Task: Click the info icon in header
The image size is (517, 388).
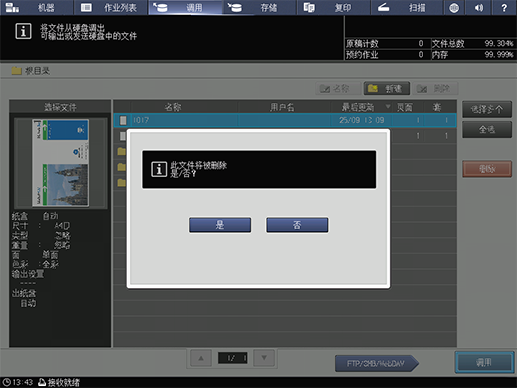Action: pyautogui.click(x=23, y=31)
